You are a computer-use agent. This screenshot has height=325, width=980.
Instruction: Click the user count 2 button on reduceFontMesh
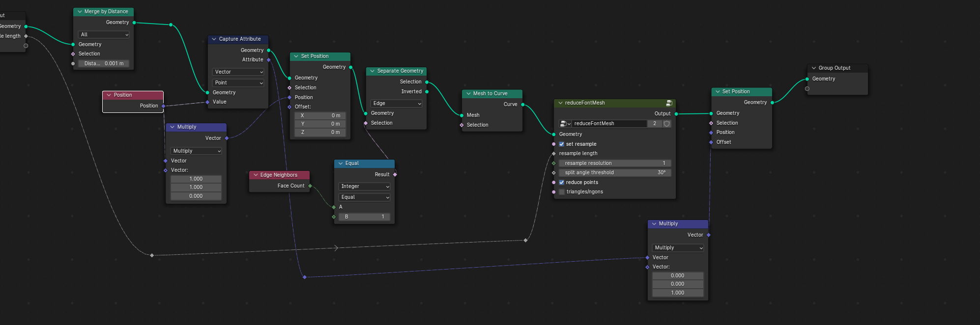655,124
